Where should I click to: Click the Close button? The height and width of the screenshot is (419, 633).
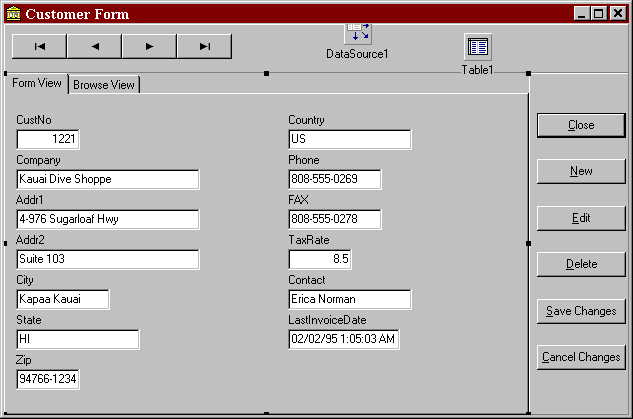(581, 125)
